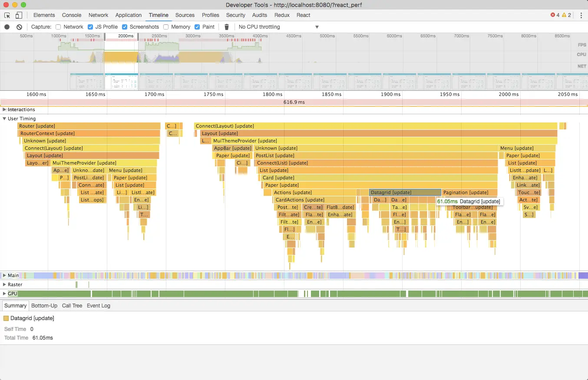
Task: Activate the inspect element cursor tool
Action: pos(7,15)
